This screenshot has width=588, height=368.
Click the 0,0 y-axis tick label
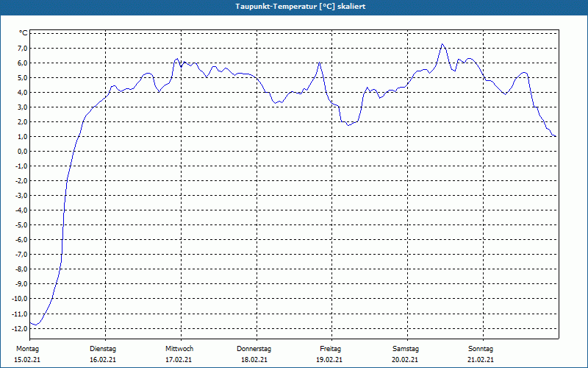click(22, 152)
